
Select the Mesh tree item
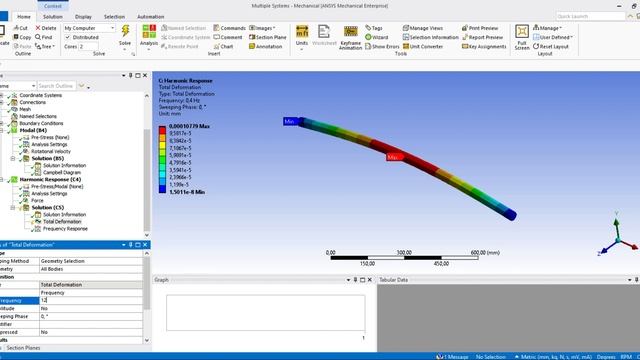25,109
